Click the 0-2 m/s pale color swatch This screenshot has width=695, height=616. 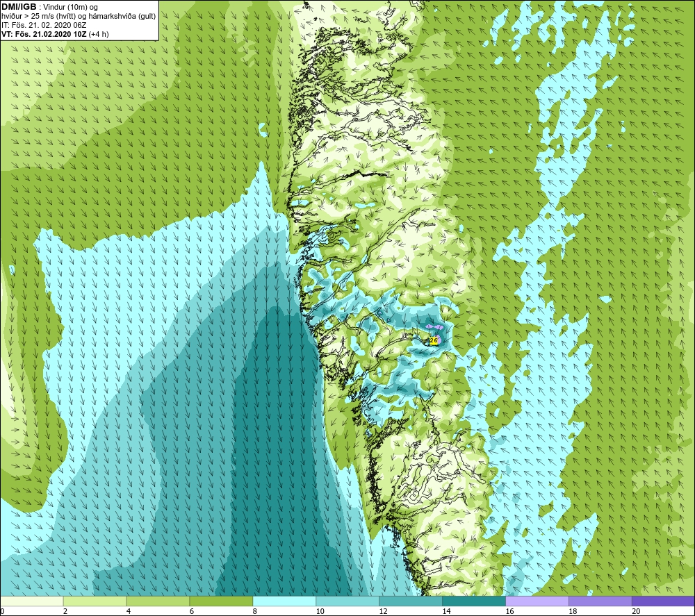coord(32,601)
